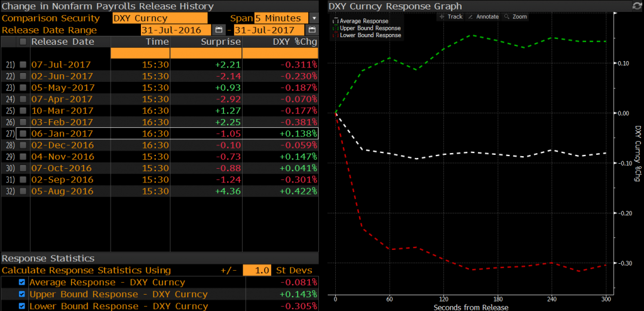Click the +0.422% DXY change value
The width and height of the screenshot is (644, 311).
point(299,191)
